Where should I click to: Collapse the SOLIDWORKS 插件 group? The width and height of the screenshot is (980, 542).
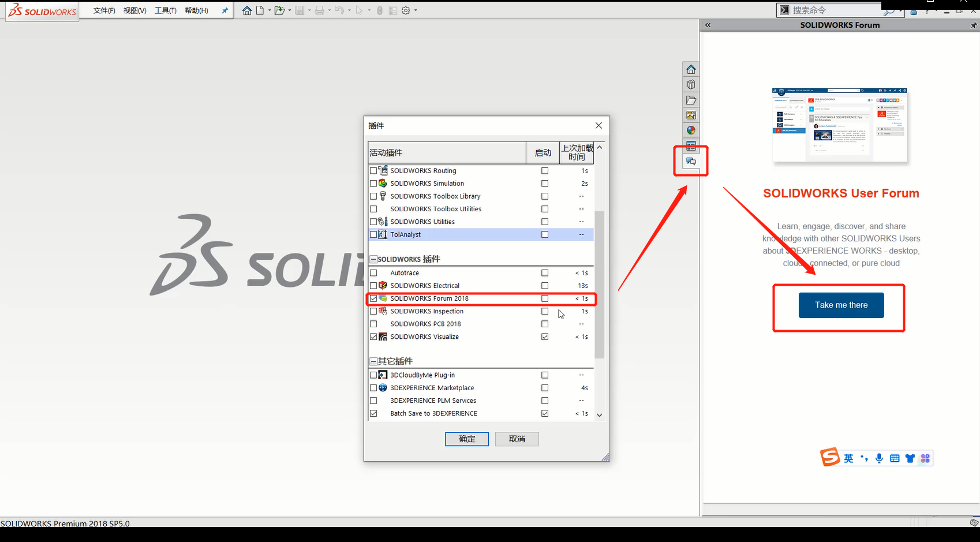373,259
